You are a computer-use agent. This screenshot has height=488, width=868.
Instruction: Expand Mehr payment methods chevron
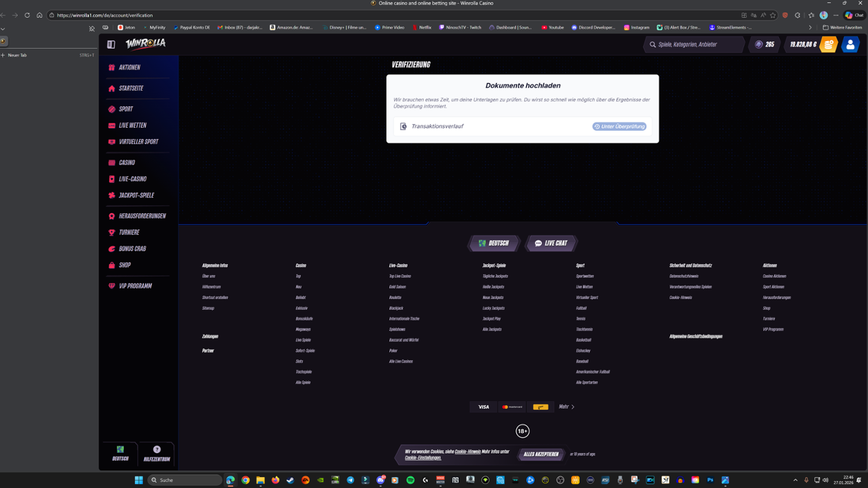pyautogui.click(x=572, y=407)
